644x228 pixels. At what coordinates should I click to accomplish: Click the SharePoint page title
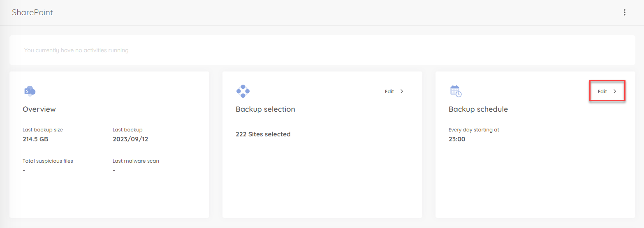point(32,12)
